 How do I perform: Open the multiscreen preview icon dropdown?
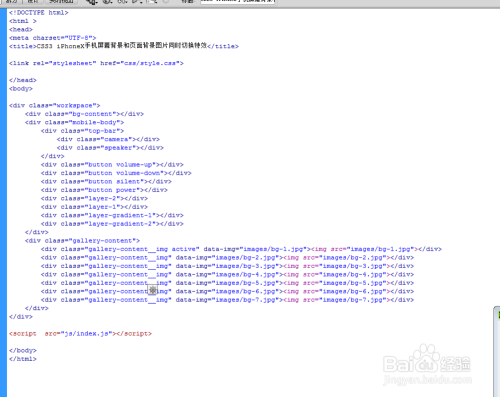tap(92, 1)
